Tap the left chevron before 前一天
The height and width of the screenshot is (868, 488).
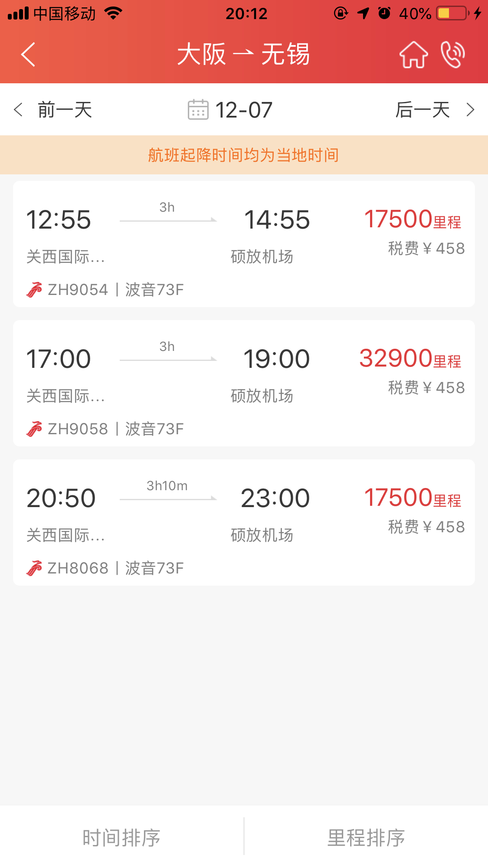click(18, 109)
